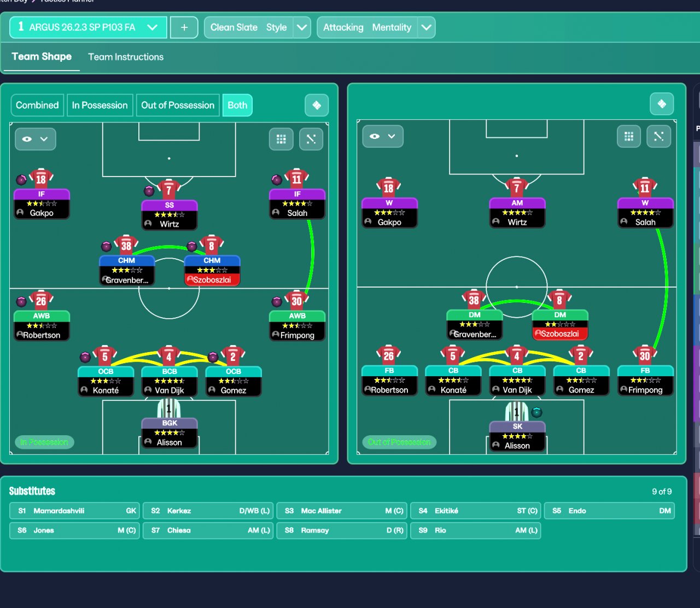Click the Out of Possession label on the right pitch
Viewport: 700px width, 608px height.
point(399,442)
